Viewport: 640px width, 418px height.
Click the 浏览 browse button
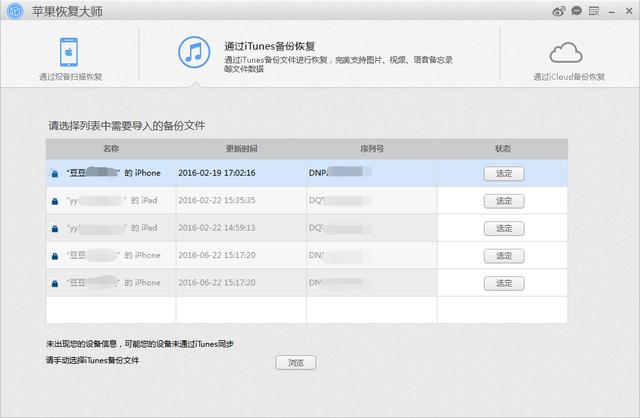click(x=296, y=362)
